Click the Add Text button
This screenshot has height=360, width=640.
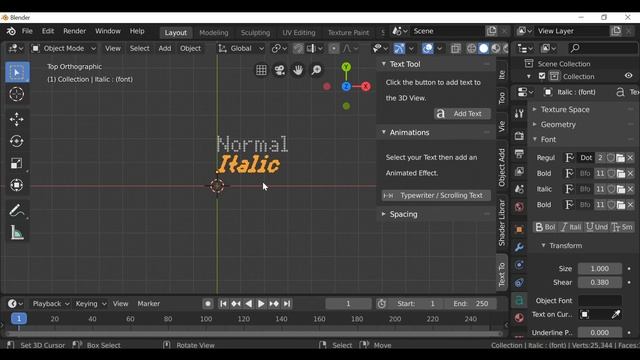pyautogui.click(x=462, y=114)
